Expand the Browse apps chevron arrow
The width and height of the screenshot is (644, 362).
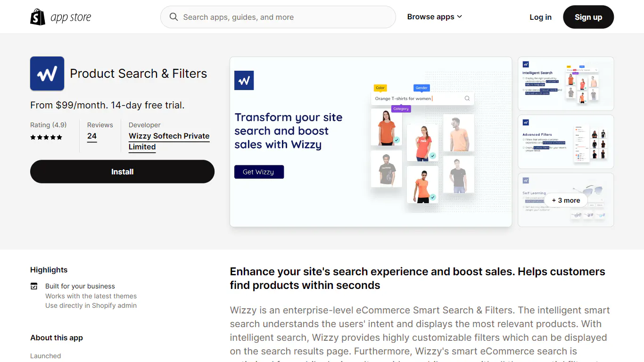(460, 16)
